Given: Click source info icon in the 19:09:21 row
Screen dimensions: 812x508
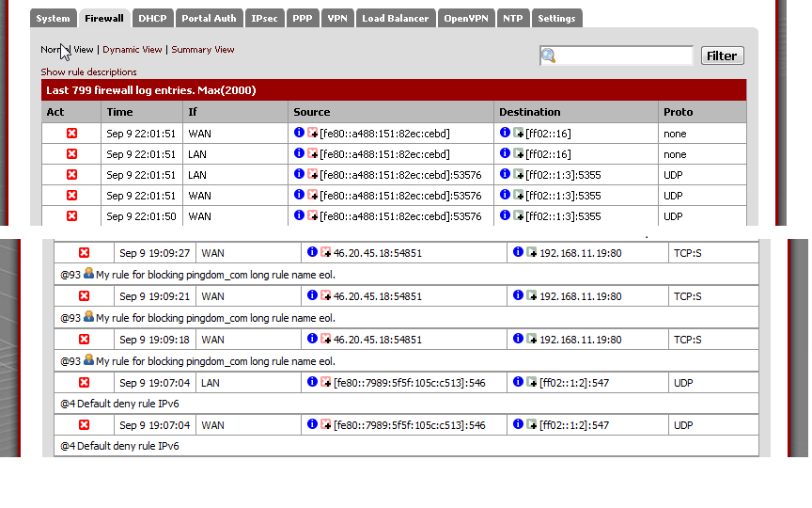Looking at the screenshot, I should (x=312, y=295).
